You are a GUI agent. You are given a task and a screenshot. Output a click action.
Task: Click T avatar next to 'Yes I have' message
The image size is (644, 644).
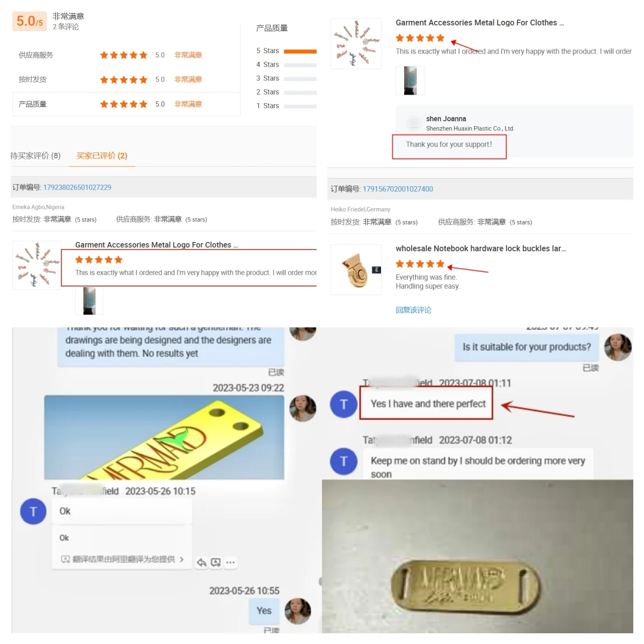(344, 404)
